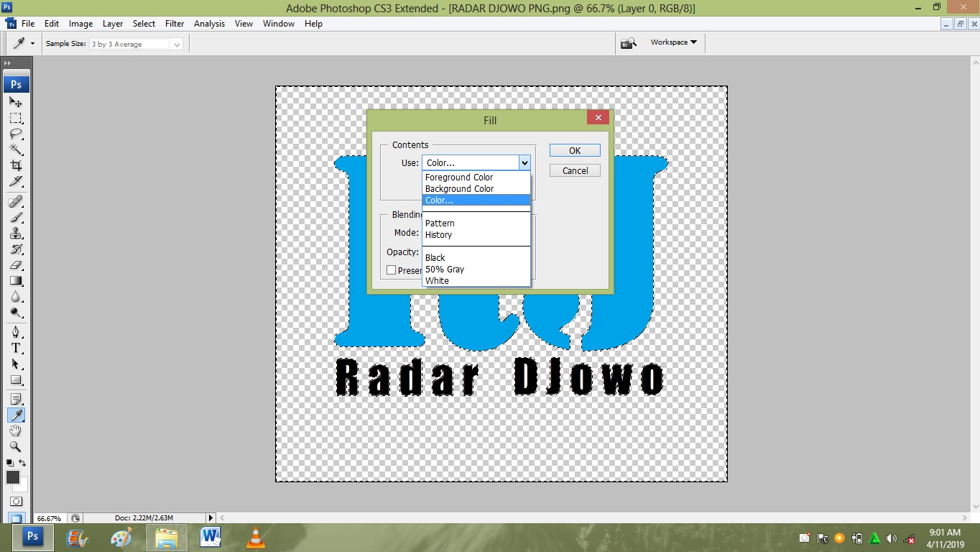Open the Image menu
980x552 pixels.
[80, 24]
